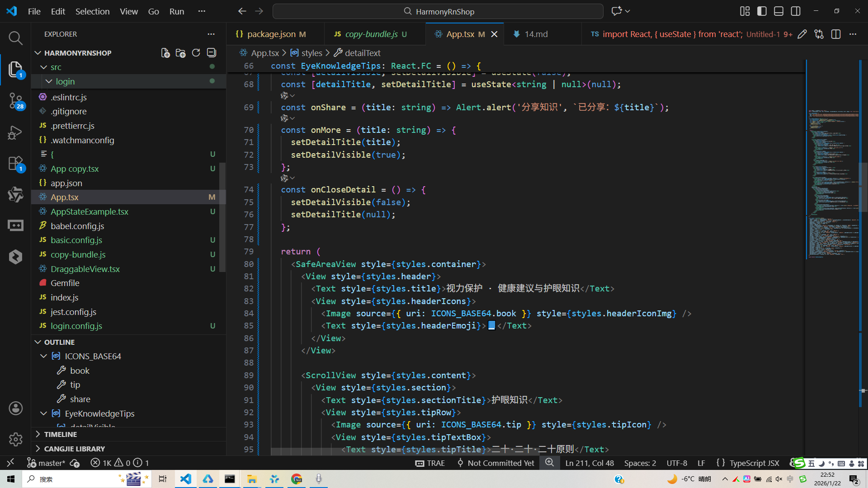Collapse ICONS_BASE64 in outline

pos(44,357)
